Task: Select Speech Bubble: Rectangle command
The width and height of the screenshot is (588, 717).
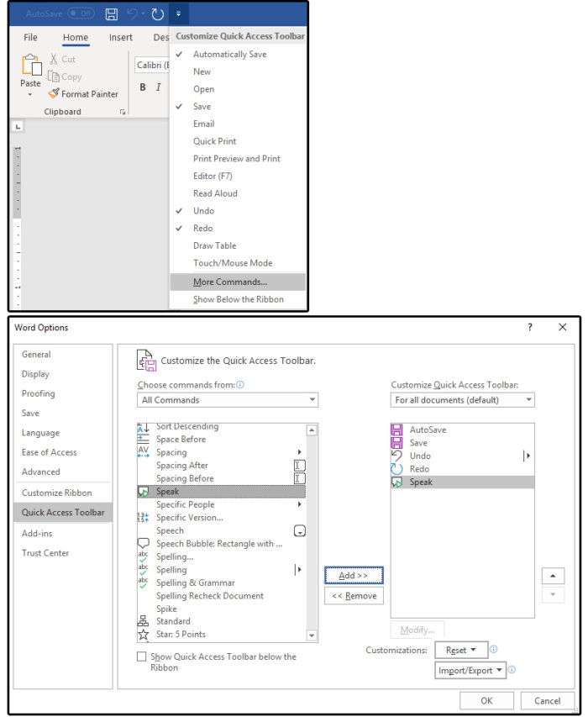Action: click(x=221, y=543)
